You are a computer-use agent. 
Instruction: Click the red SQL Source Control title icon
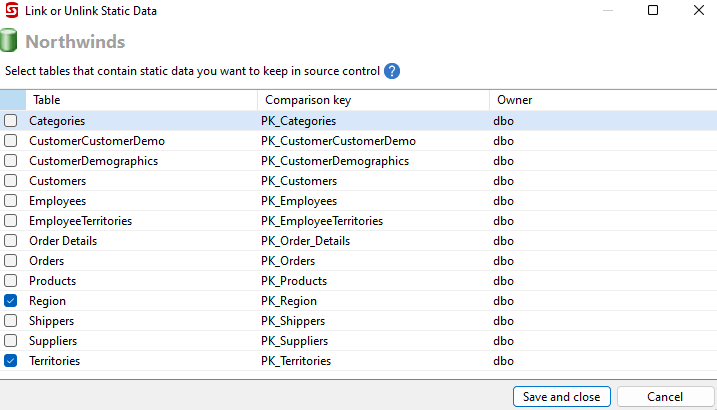click(11, 11)
